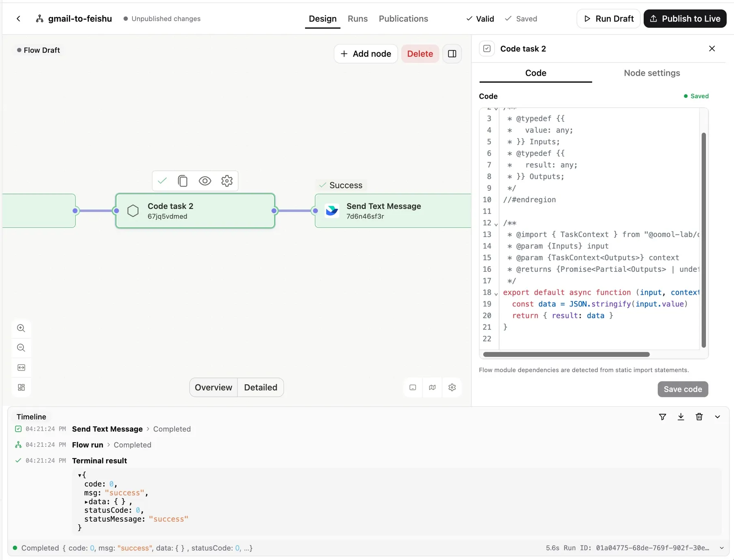The image size is (734, 560).
Task: Collapse the Terminal result JSON object
Action: 80,475
